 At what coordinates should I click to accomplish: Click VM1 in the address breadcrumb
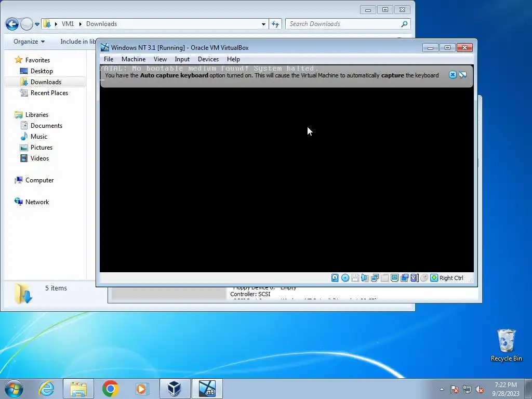click(x=68, y=24)
